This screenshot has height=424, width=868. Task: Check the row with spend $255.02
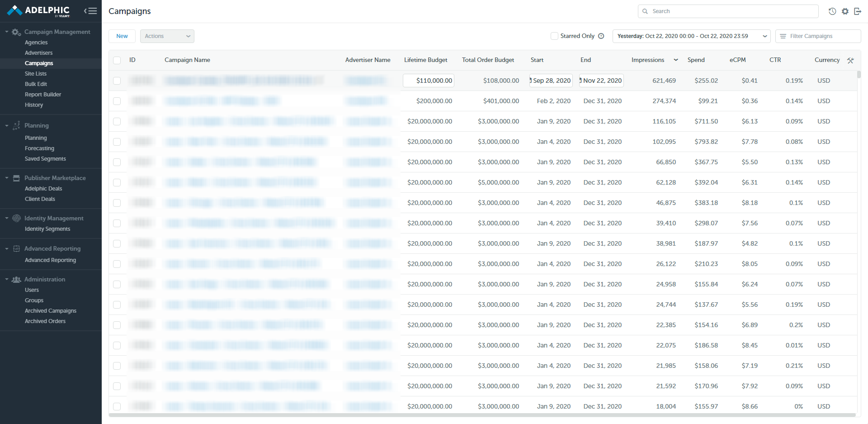(117, 81)
